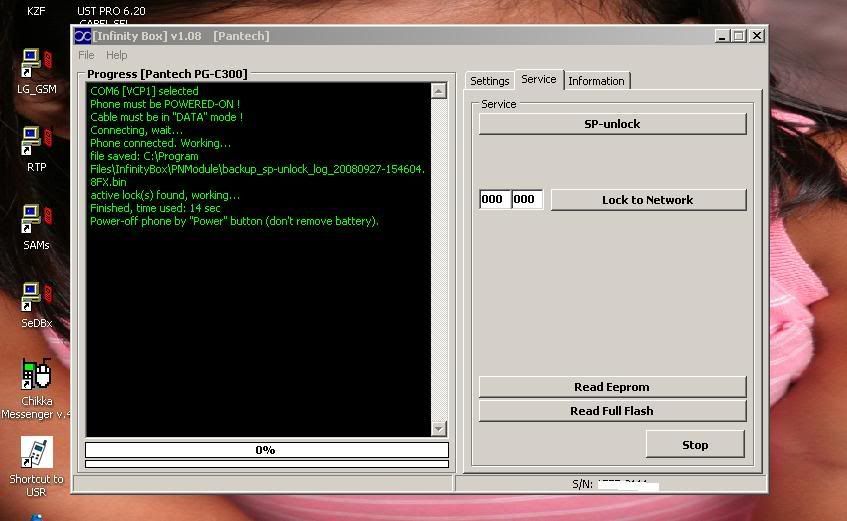The image size is (847, 521).
Task: Open the Shortcut to USR icon
Action: click(36, 453)
